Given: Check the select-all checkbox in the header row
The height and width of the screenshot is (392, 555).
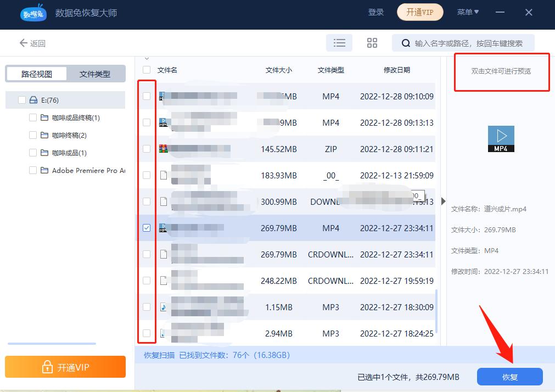Looking at the screenshot, I should tap(146, 70).
